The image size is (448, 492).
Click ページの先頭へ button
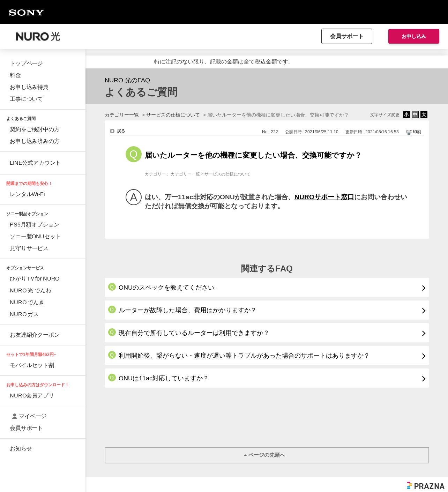click(267, 455)
